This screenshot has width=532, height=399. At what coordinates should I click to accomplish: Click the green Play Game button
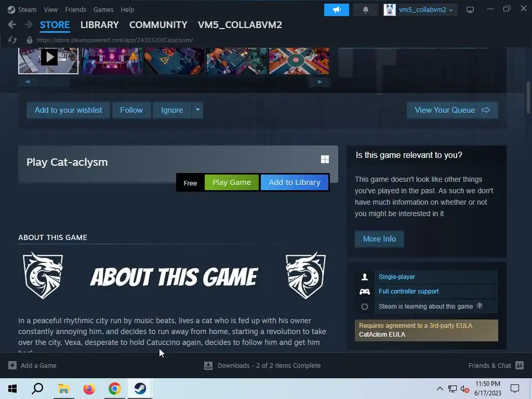coord(232,182)
